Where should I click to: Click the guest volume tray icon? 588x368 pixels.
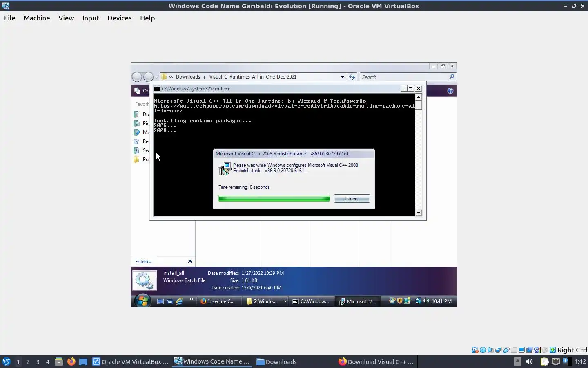(x=426, y=301)
